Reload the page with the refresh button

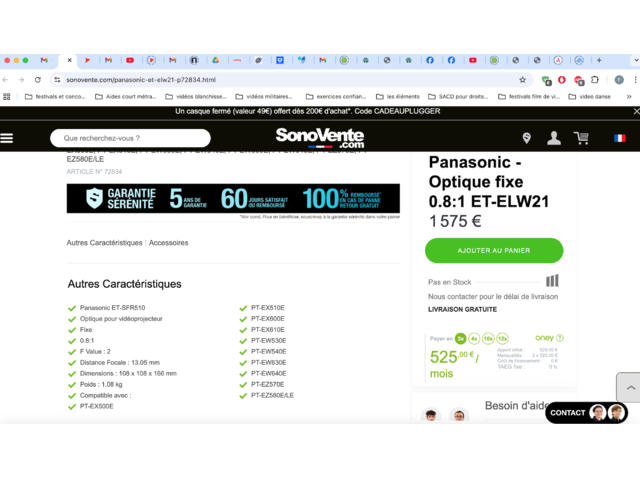[38, 79]
